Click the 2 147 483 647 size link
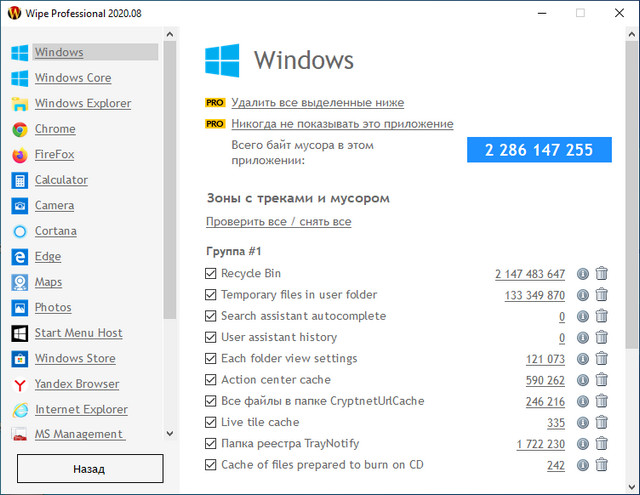Viewport: 640px width, 495px height. [x=529, y=274]
